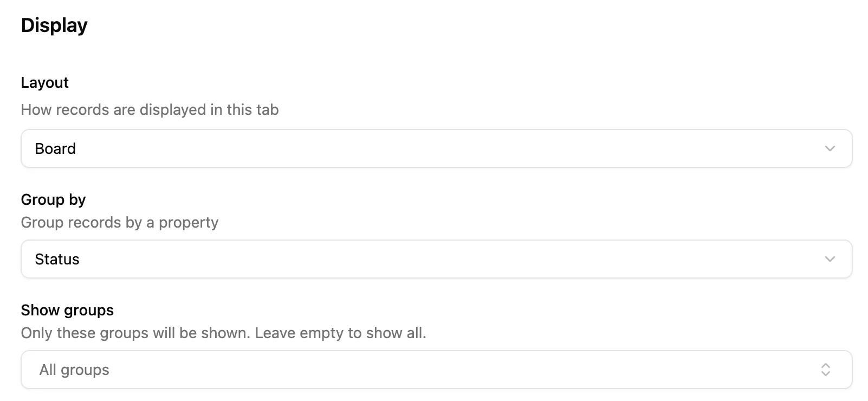Click the chevron arrow in Status field
The height and width of the screenshot is (401, 868).
pos(830,259)
